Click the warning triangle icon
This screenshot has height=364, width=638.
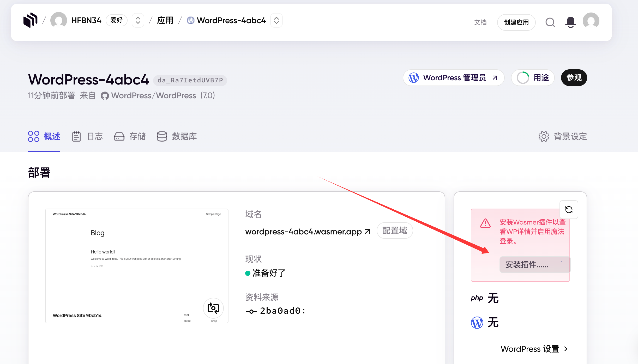(x=485, y=223)
